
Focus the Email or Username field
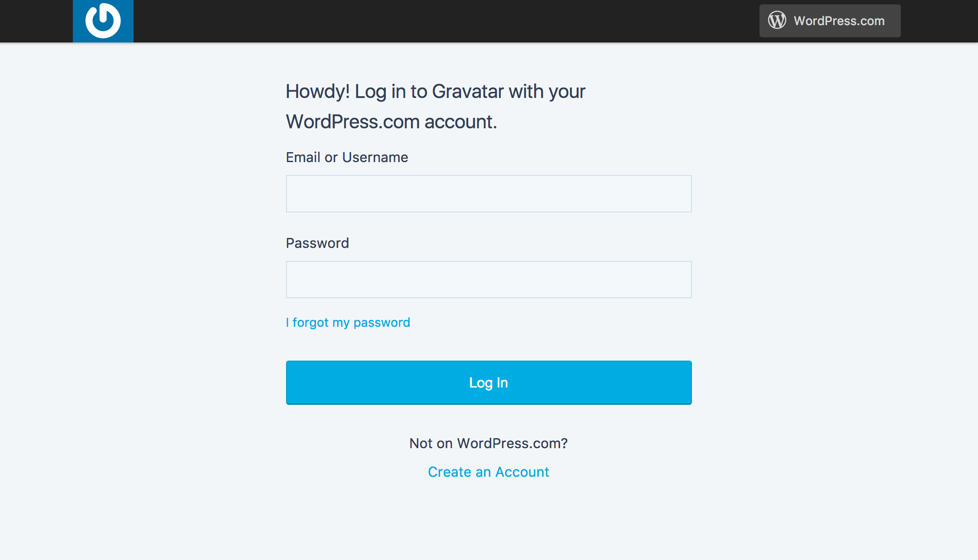click(x=489, y=194)
